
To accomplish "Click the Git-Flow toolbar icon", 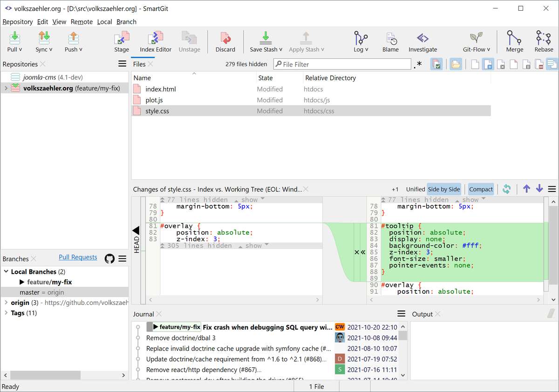I will click(x=476, y=38).
